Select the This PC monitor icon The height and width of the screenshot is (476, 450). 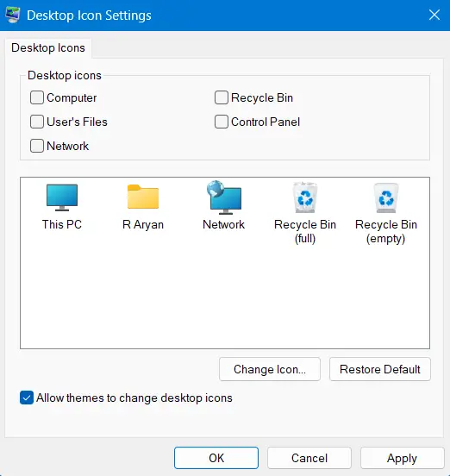[62, 197]
